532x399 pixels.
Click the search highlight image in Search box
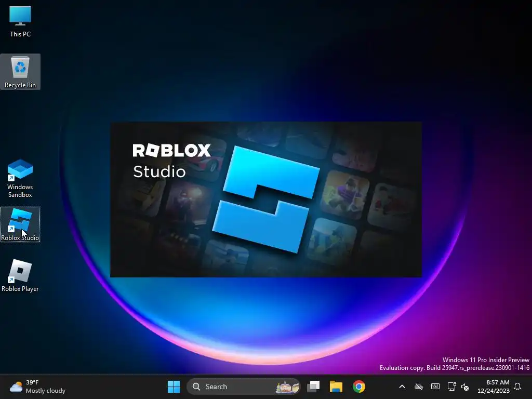(x=287, y=387)
